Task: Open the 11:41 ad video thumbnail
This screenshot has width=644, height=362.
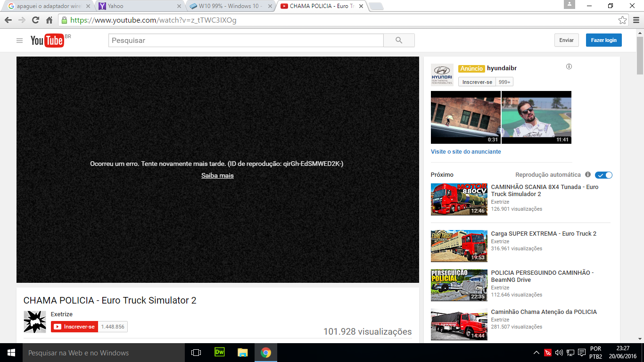Action: tap(537, 117)
